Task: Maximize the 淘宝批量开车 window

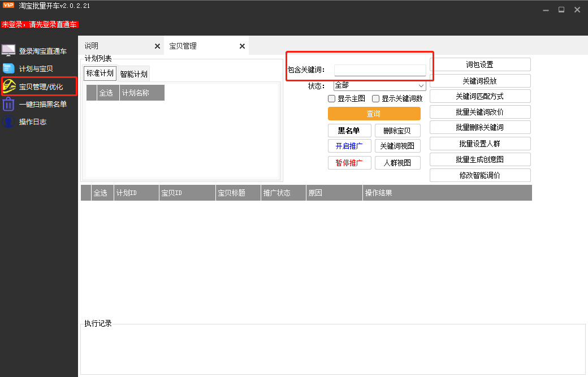Action: point(561,10)
